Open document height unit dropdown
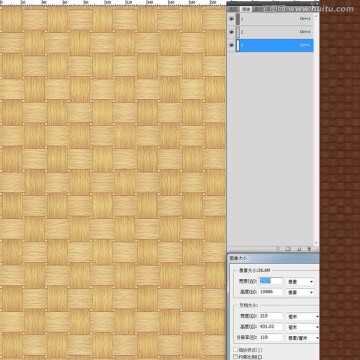Viewport: 360px width, 360px height. click(x=303, y=327)
